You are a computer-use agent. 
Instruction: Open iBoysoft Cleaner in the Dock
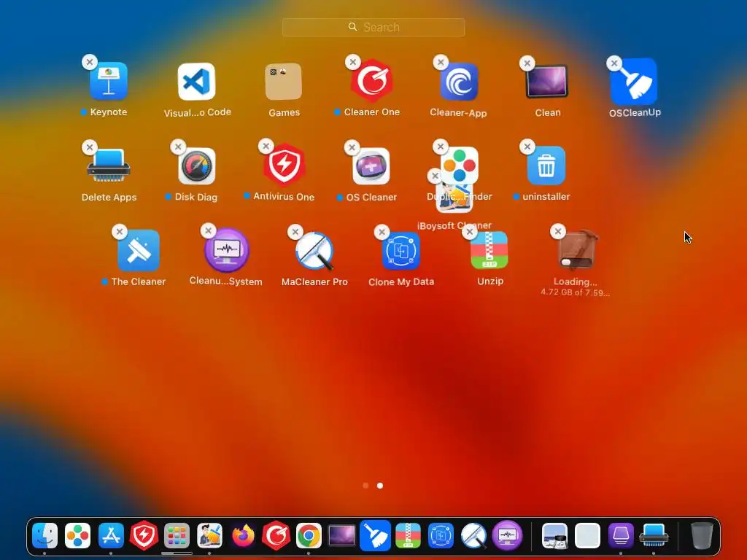click(x=209, y=536)
